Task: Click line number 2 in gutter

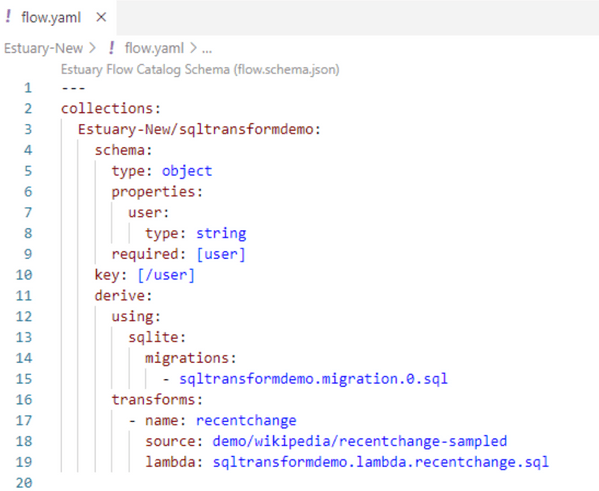Action: 28,109
